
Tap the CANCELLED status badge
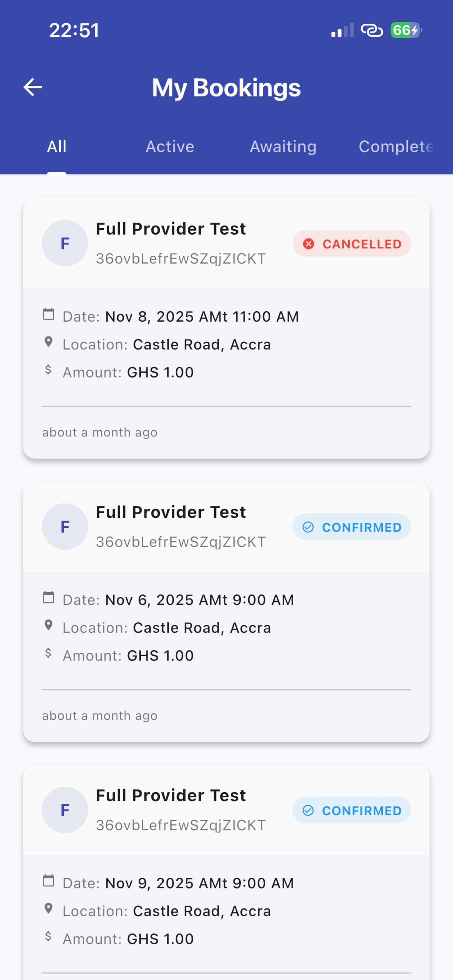[x=351, y=243]
